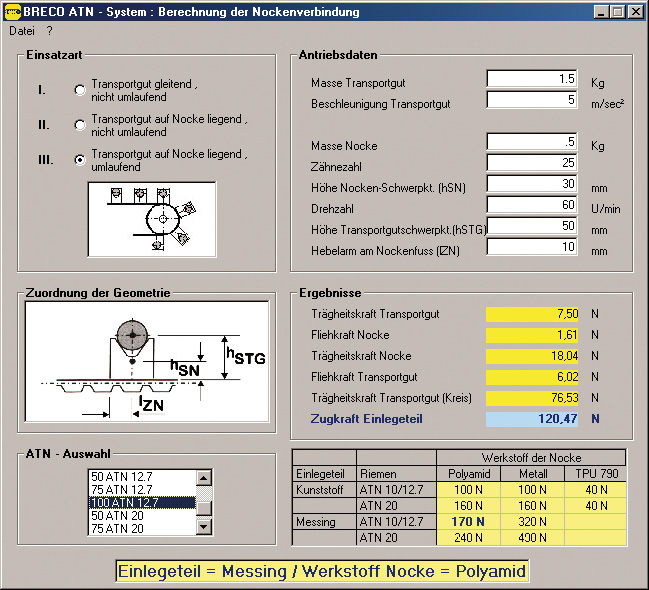
Task: Click the Trägheitskraft Nocke result 18,04
Action: point(532,356)
